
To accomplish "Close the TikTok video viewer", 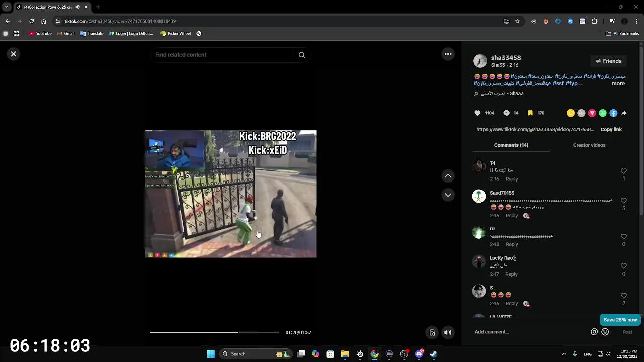I will pos(14,54).
